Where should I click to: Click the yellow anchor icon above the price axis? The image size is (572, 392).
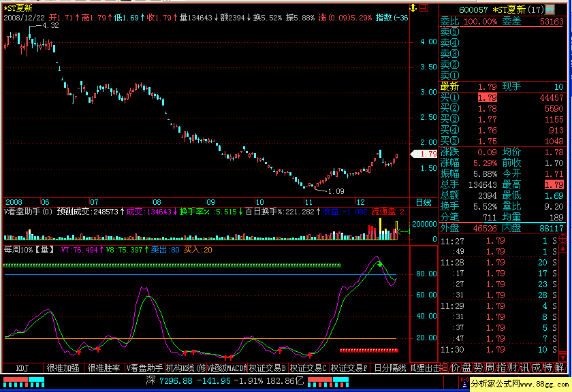[413, 7]
